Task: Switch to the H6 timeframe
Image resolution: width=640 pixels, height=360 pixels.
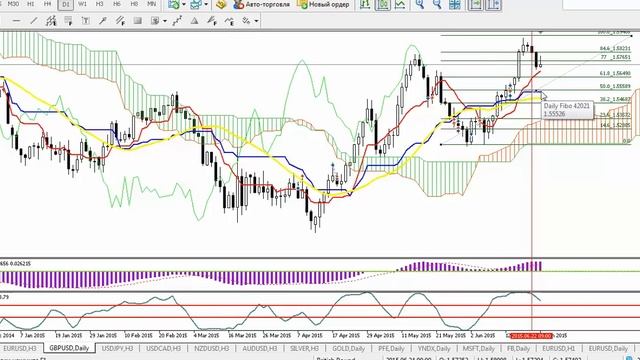Action: [117, 4]
